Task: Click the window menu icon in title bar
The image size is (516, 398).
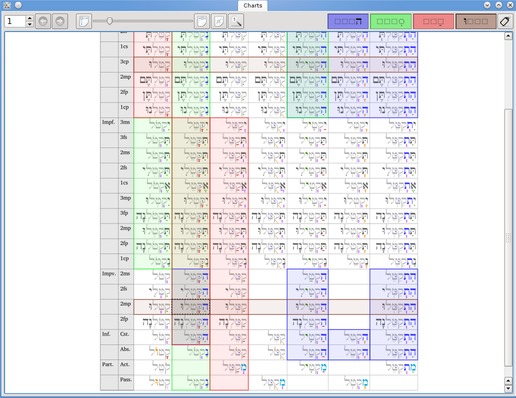Action: 7,5
